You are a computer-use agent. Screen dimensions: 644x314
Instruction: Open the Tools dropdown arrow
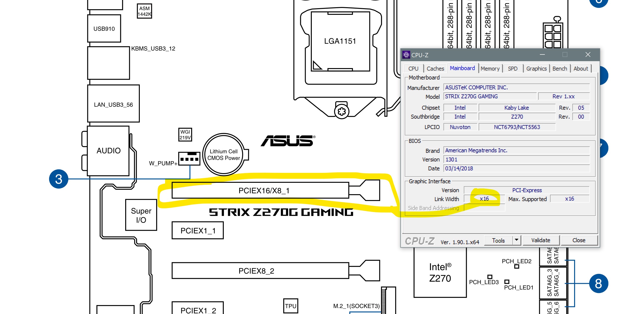click(516, 240)
